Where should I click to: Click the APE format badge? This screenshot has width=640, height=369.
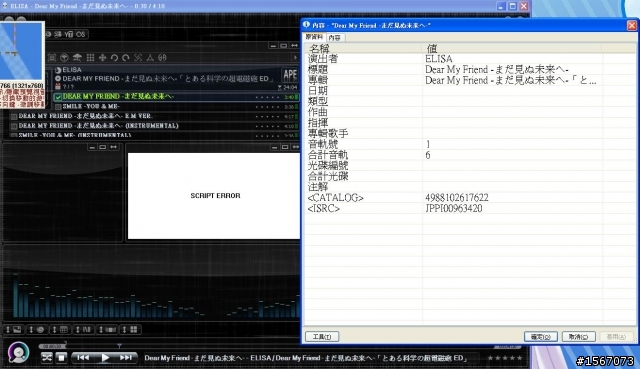tap(290, 75)
